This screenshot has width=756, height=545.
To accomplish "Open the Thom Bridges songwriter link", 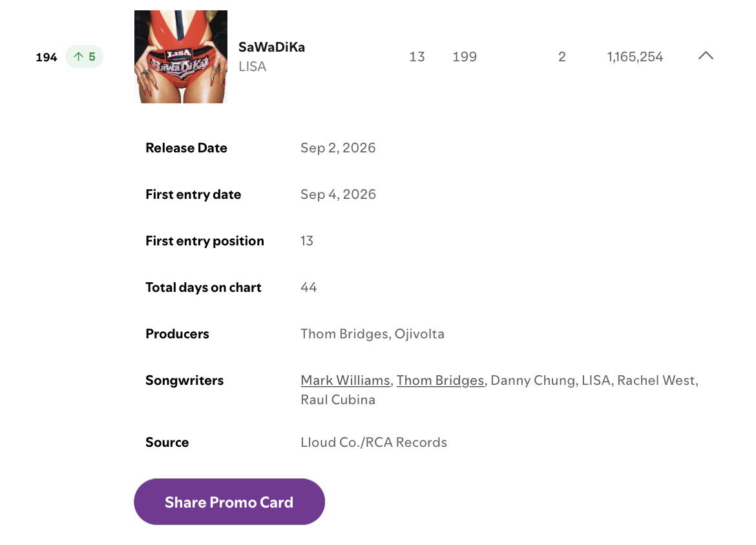I will [x=440, y=380].
